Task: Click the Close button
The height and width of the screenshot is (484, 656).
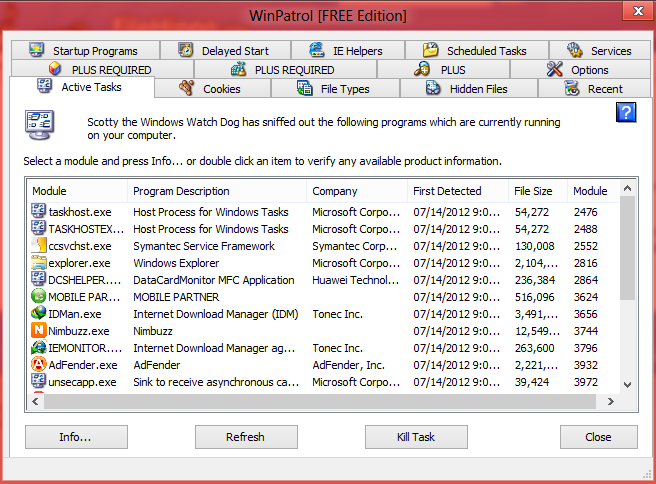Action: [599, 437]
